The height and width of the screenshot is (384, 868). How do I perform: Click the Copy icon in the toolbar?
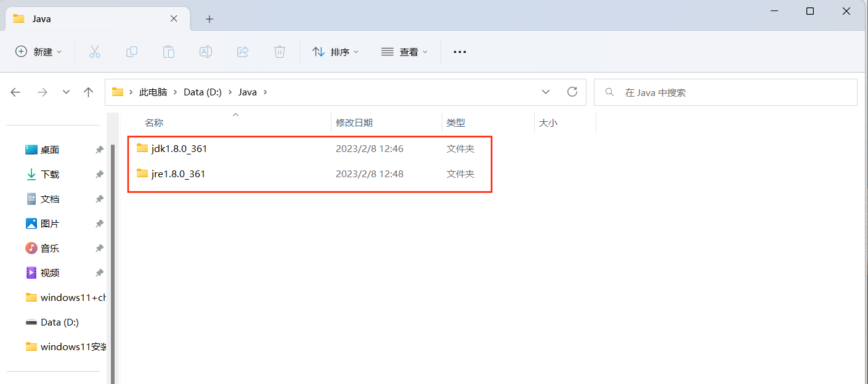(x=131, y=52)
